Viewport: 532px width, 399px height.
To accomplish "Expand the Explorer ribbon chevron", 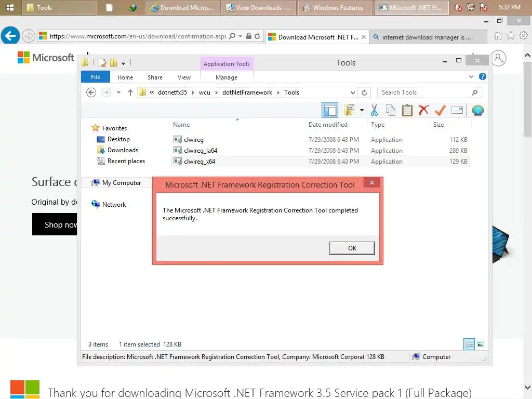I will pyautogui.click(x=471, y=77).
